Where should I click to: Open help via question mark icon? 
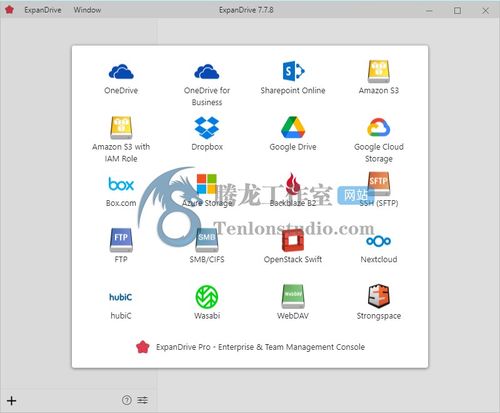point(127,400)
